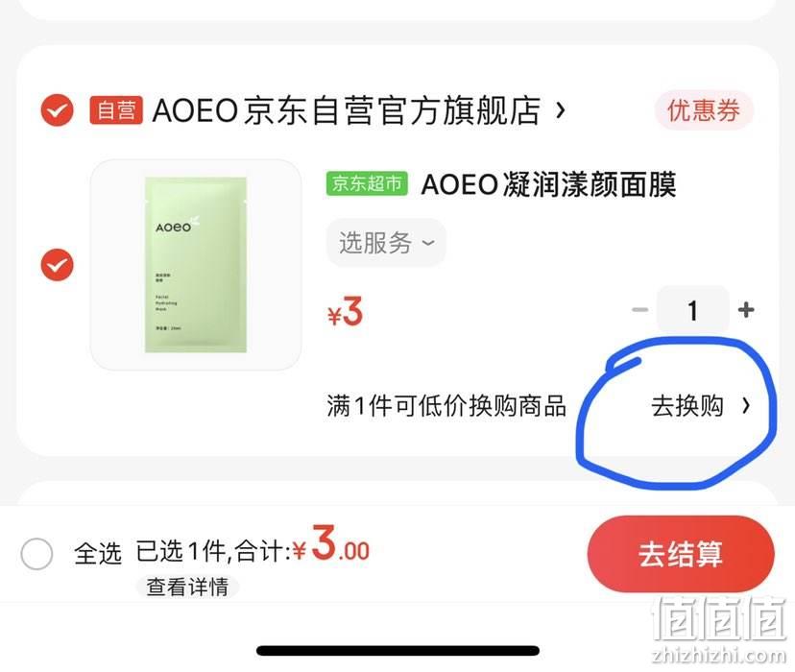The width and height of the screenshot is (795, 672).
Task: Tap the 去结算 checkout button
Action: tap(681, 554)
